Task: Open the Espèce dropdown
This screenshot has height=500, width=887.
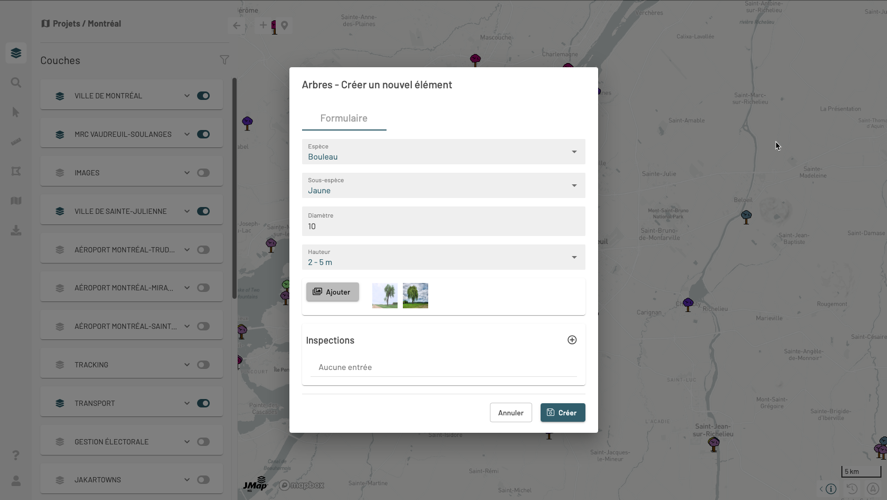Action: point(443,152)
